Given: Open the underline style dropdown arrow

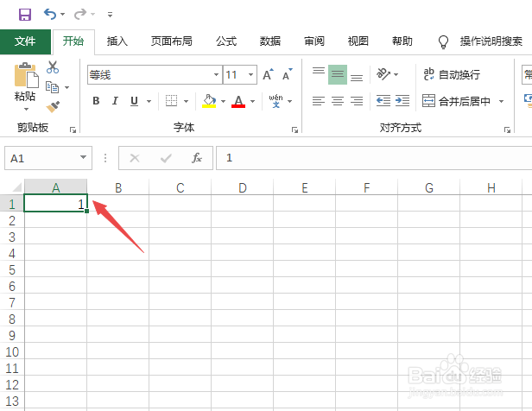Looking at the screenshot, I should [149, 101].
